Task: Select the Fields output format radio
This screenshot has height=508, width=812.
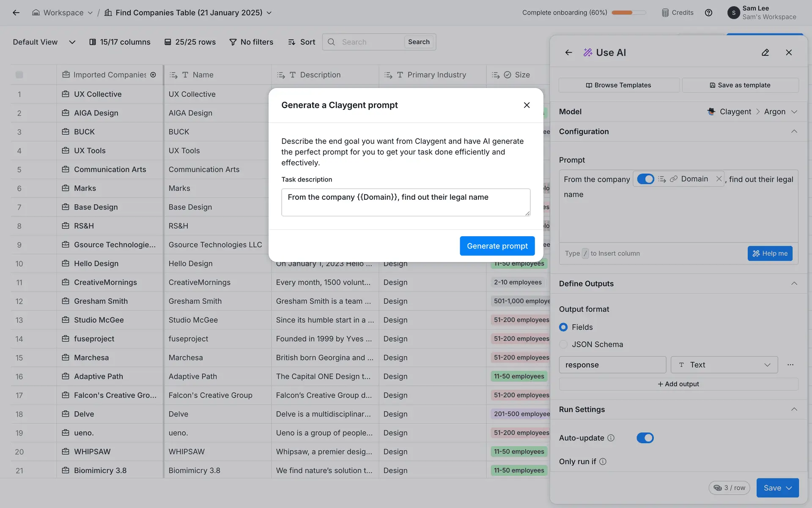Action: 563,327
